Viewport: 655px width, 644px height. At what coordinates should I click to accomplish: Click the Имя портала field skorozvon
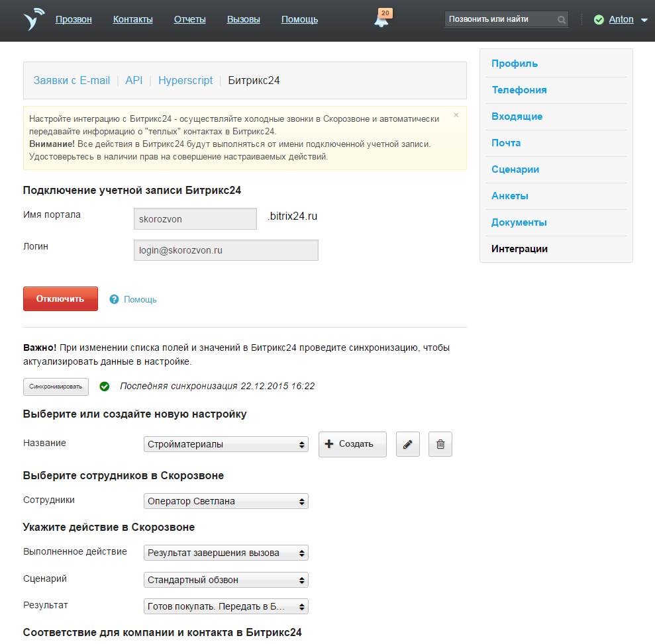195,218
